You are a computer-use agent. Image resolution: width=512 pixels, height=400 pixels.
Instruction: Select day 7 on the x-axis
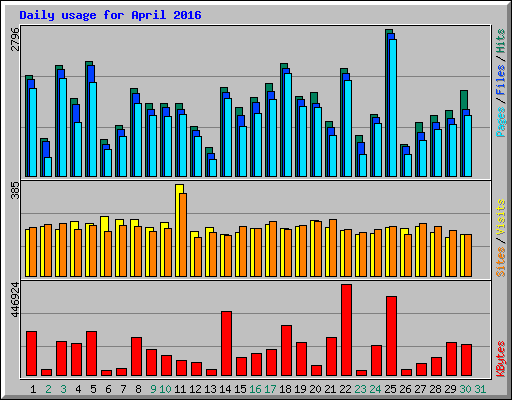tap(123, 389)
